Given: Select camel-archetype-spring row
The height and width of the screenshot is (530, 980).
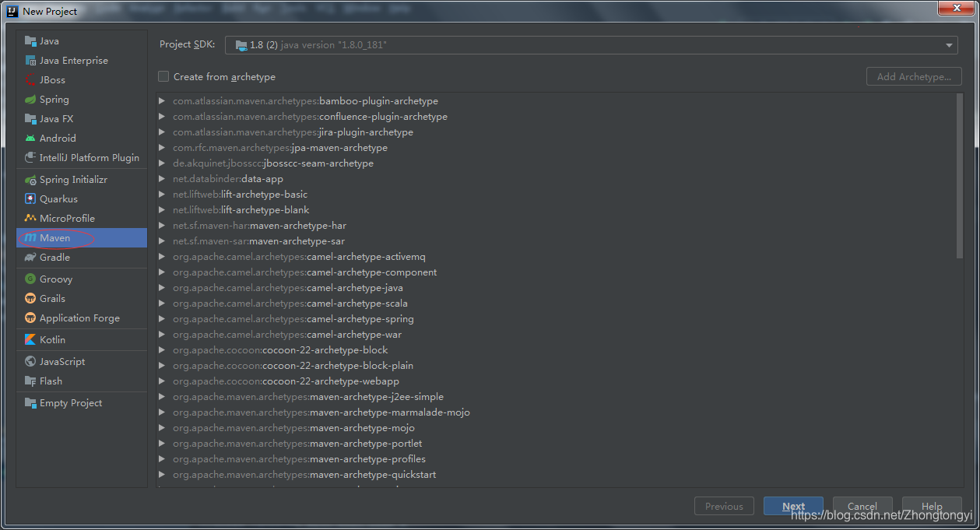Looking at the screenshot, I should 555,319.
